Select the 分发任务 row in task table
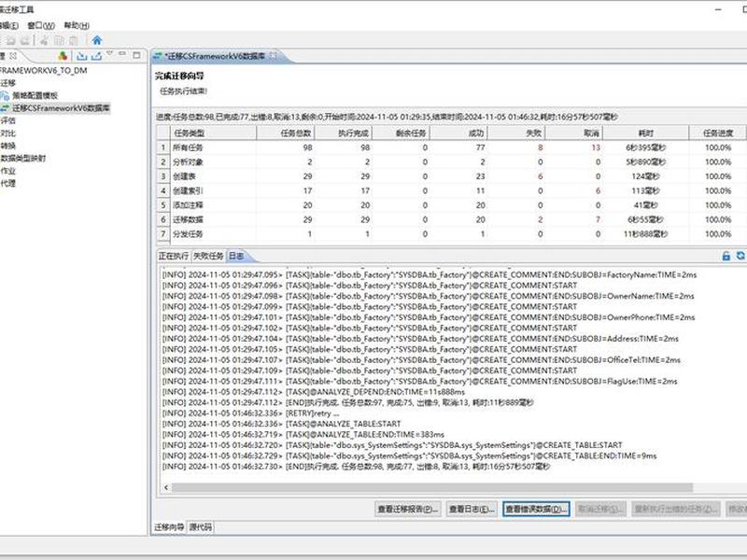The height and width of the screenshot is (560, 747). point(451,234)
